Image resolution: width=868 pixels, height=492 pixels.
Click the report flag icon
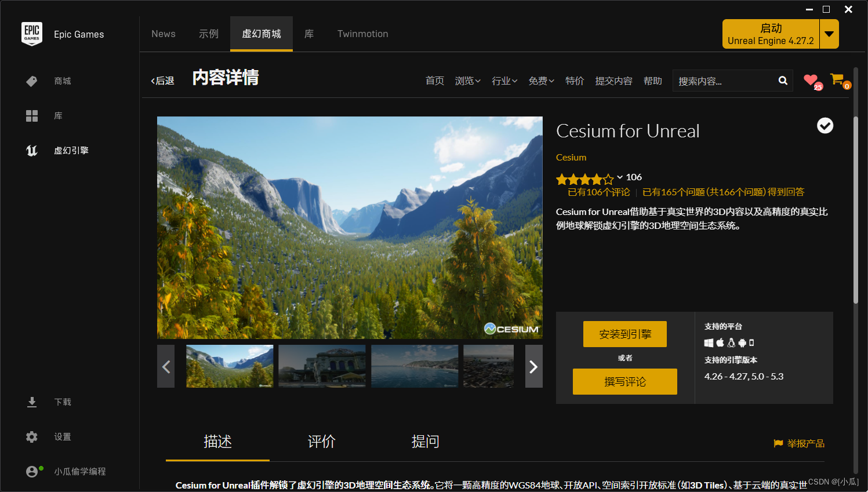coord(778,443)
